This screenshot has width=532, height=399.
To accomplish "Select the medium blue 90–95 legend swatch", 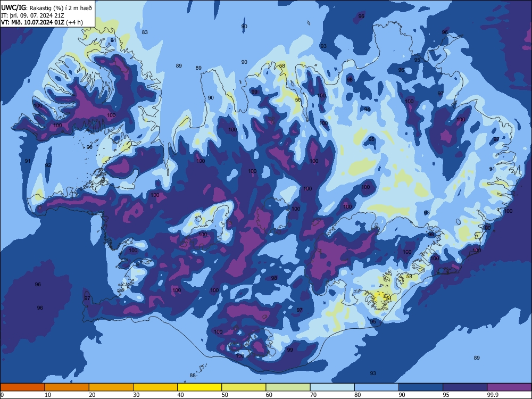I will pos(421,387).
